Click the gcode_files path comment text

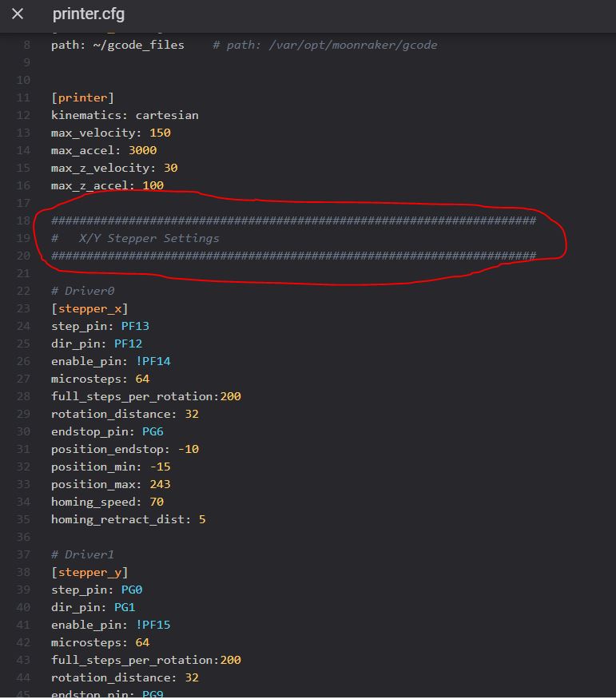[325, 45]
